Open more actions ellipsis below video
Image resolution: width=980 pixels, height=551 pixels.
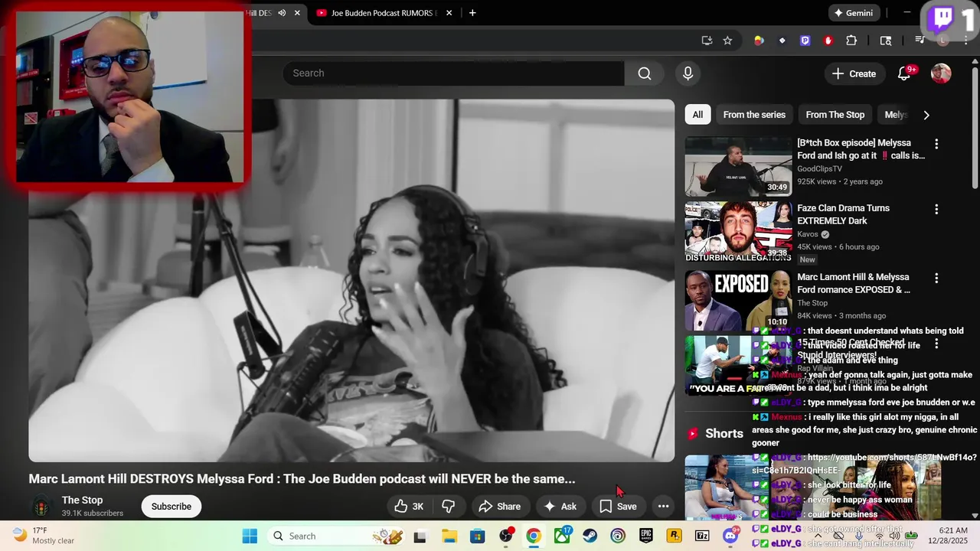[x=664, y=506]
